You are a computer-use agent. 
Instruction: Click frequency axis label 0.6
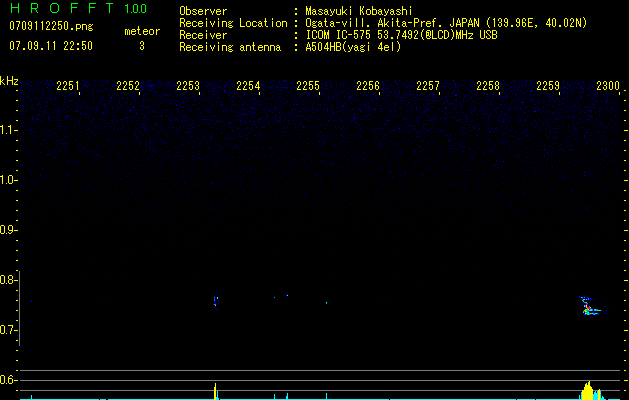[9, 380]
